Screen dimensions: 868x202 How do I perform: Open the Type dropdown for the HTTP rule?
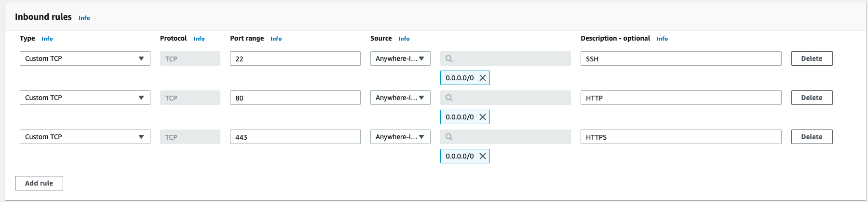pyautogui.click(x=84, y=98)
